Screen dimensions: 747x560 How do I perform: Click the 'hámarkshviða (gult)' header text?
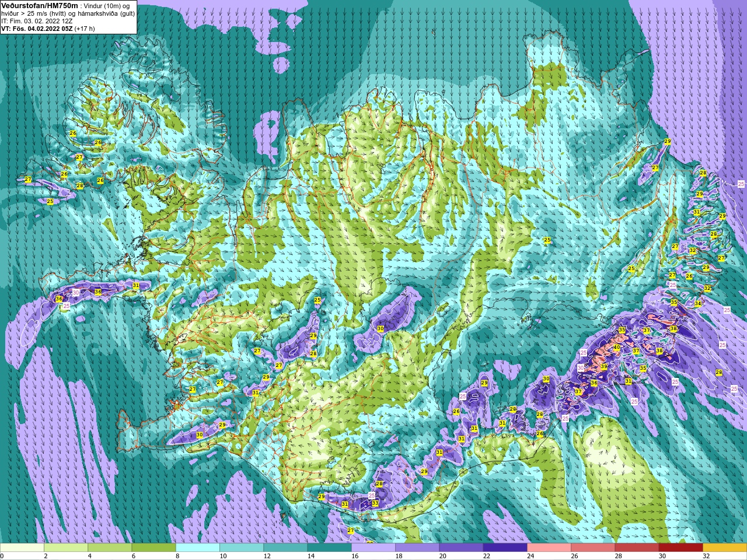pos(106,13)
